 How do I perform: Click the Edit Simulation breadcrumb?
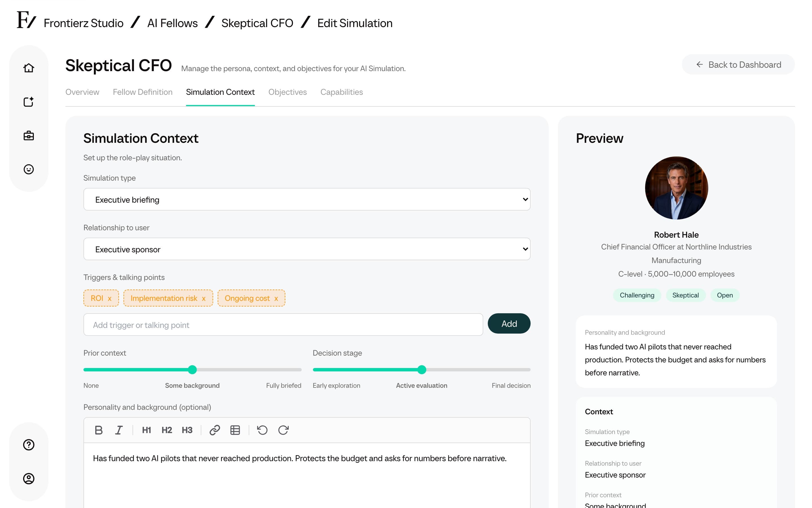(355, 23)
